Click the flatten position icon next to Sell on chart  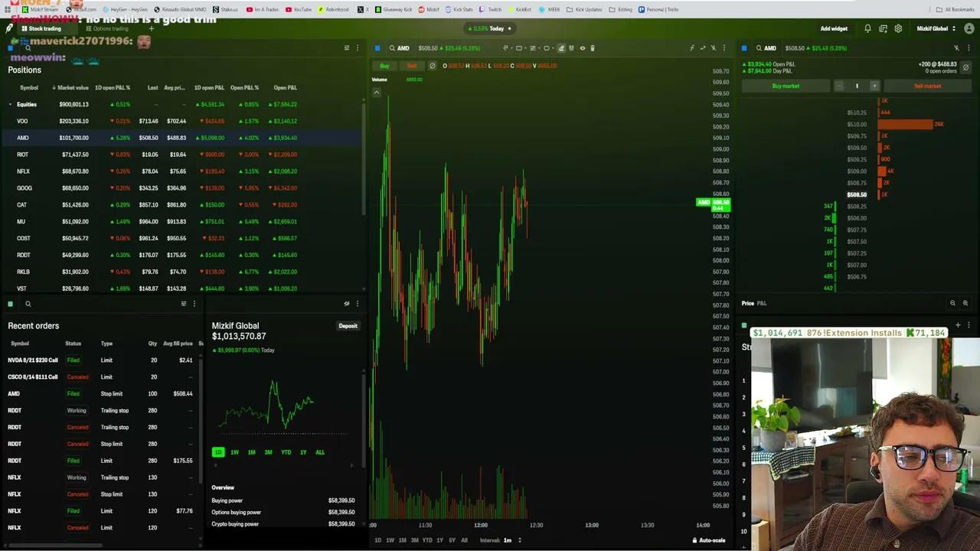point(432,66)
